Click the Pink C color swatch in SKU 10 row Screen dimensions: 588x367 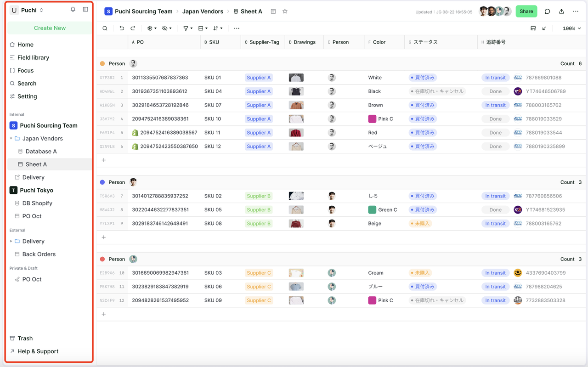[x=373, y=119]
